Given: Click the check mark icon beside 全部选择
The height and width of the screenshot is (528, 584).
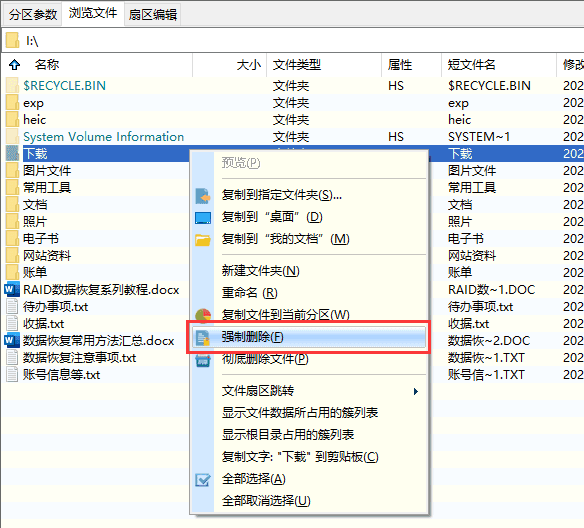Looking at the screenshot, I should pyautogui.click(x=203, y=480).
